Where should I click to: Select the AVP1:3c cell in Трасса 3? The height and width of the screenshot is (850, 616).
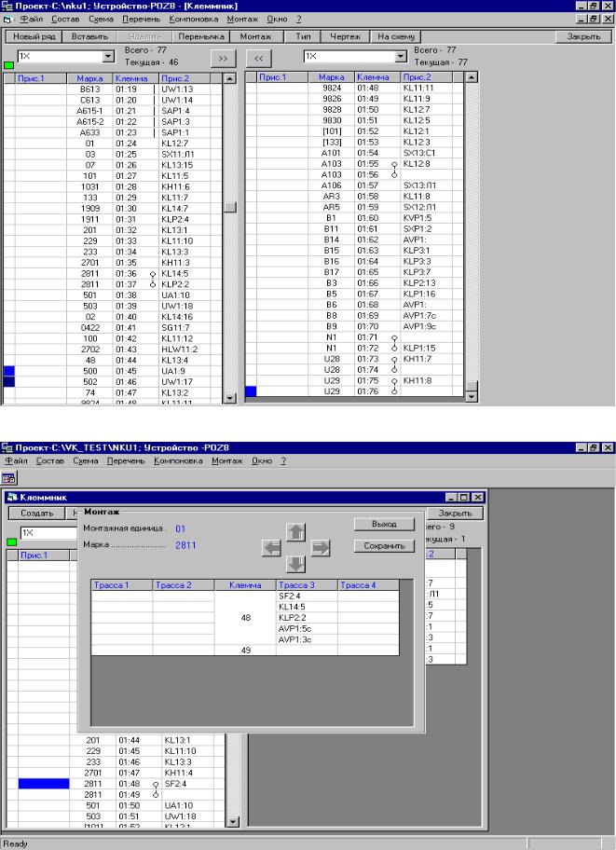click(x=307, y=639)
